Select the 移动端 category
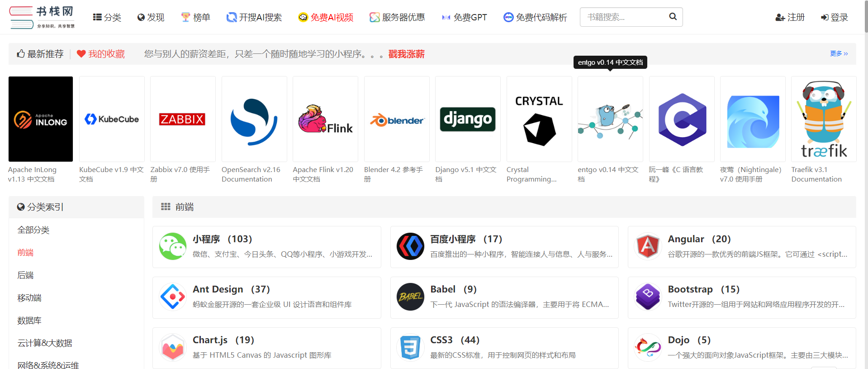This screenshot has height=369, width=868. click(29, 298)
